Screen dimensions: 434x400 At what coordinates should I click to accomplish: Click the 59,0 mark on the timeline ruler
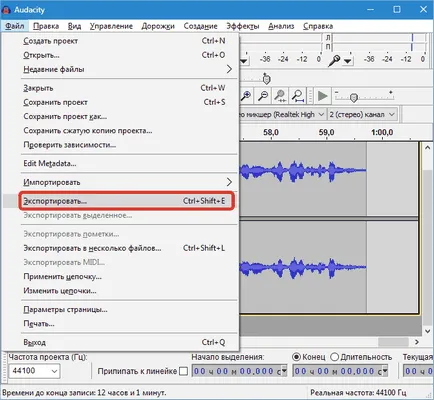[x=326, y=132]
